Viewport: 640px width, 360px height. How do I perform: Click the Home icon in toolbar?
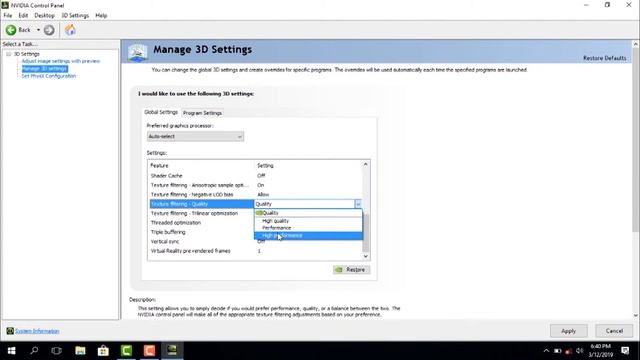click(70, 30)
